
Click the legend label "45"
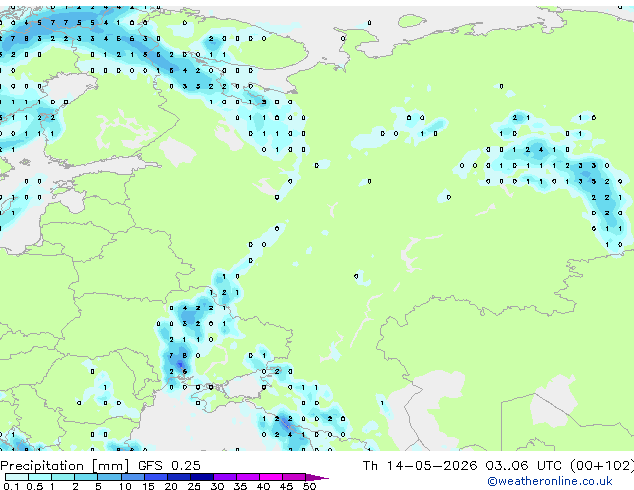coord(286,486)
